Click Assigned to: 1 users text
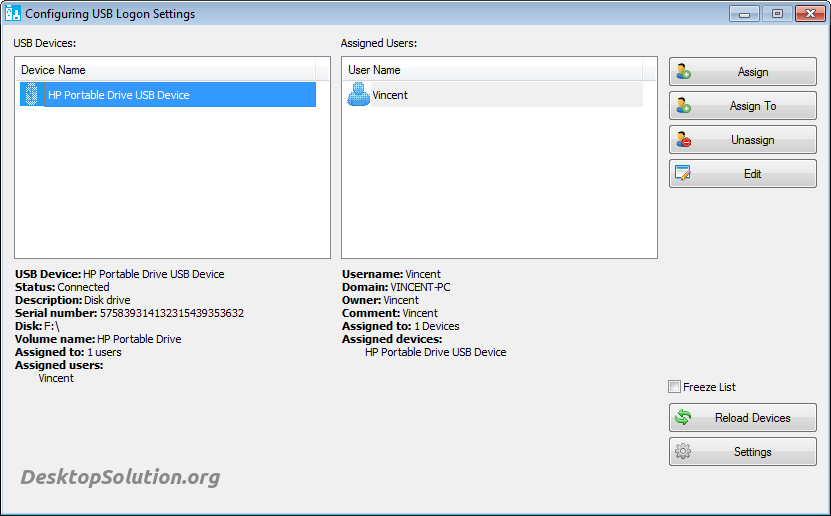The height and width of the screenshot is (516, 831). pos(68,352)
